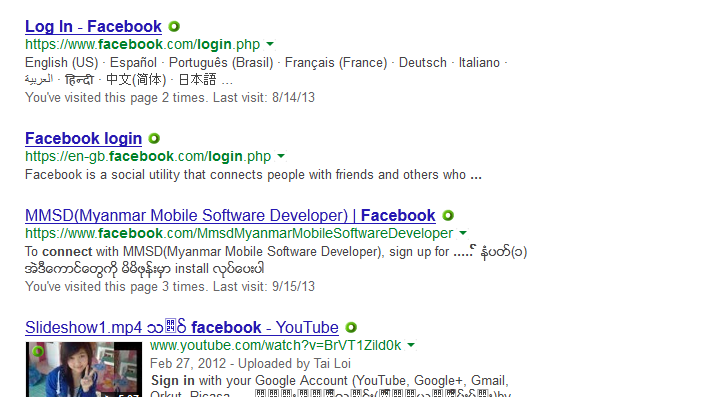Select URL text https://en-gb.facebook.com/login.php
Viewport: 715px width, 397px height.
coord(148,156)
